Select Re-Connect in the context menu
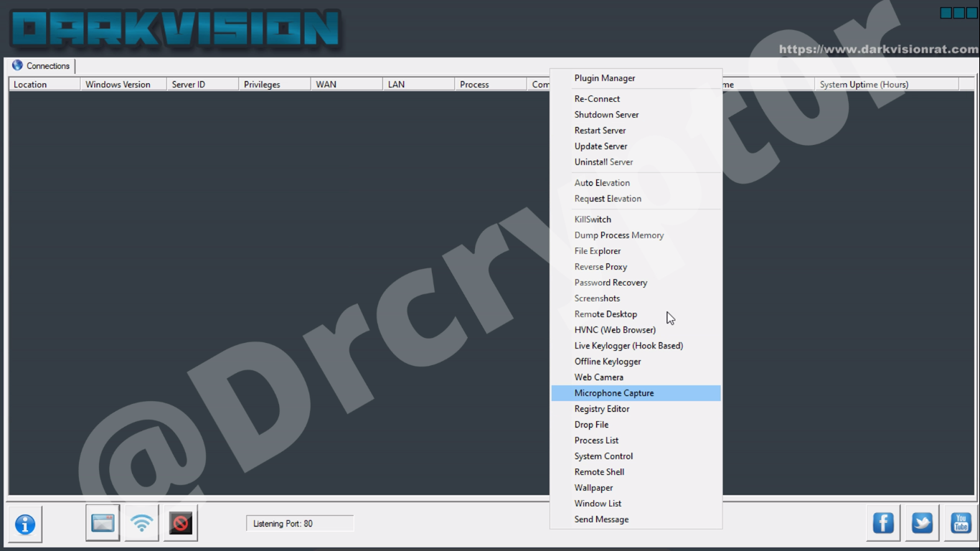 tap(636, 99)
